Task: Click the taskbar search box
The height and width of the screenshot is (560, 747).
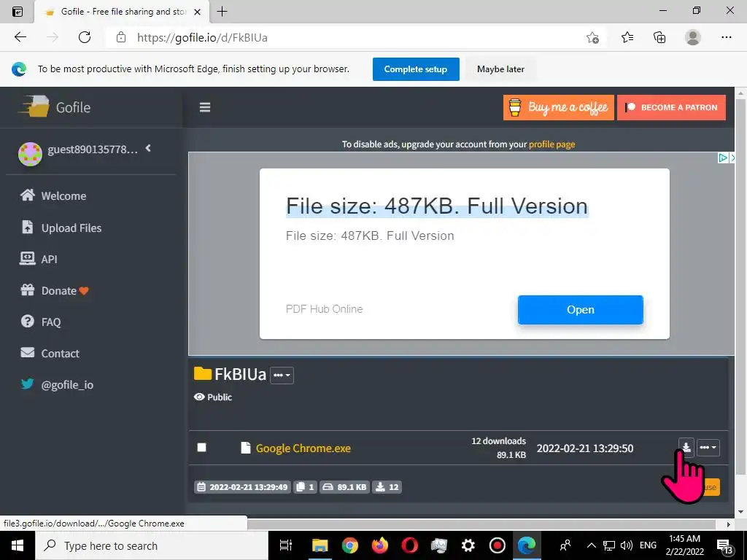Action: pyautogui.click(x=152, y=545)
